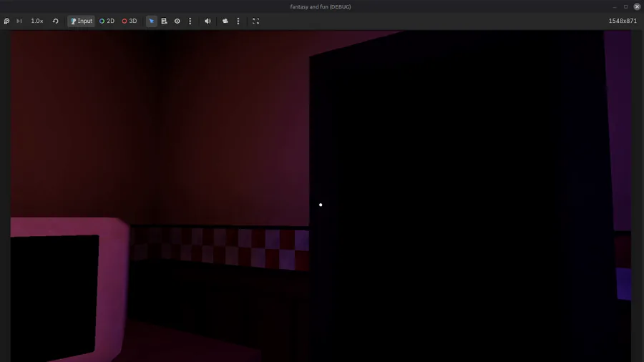The image size is (644, 362).
Task: Toggle selection visibility eye icon
Action: [177, 21]
